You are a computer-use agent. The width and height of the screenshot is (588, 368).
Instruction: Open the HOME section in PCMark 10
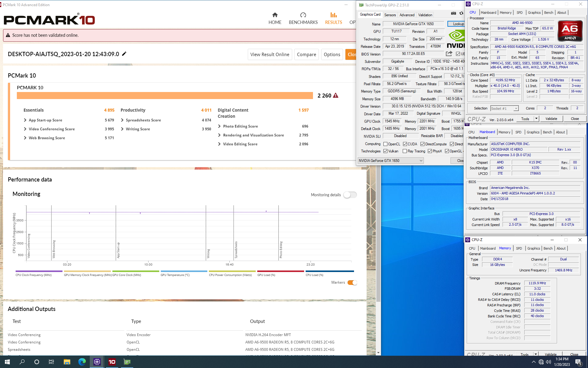(x=275, y=18)
